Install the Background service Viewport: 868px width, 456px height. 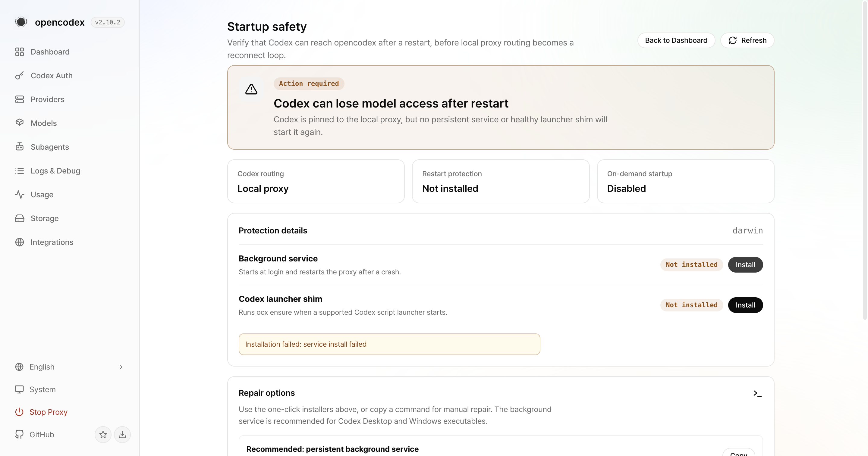coord(745,265)
